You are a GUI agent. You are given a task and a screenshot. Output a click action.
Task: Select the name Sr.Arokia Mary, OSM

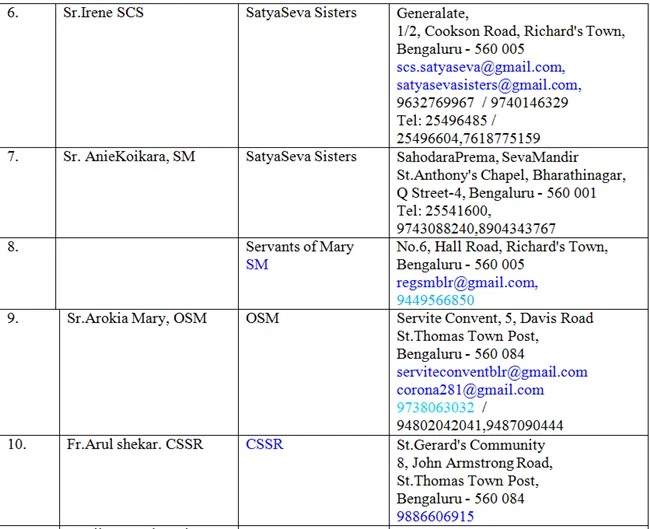[x=137, y=318]
